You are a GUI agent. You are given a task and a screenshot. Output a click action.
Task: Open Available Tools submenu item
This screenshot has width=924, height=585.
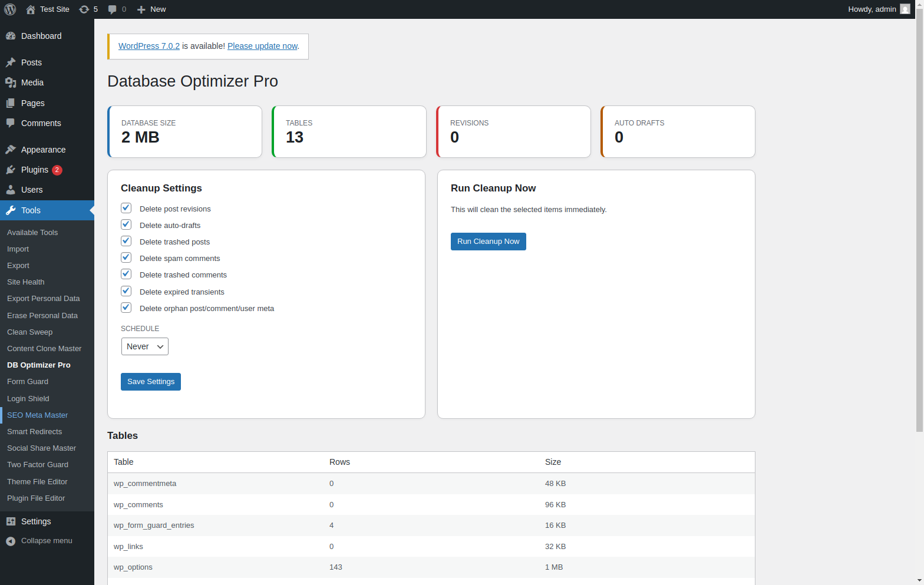point(32,233)
